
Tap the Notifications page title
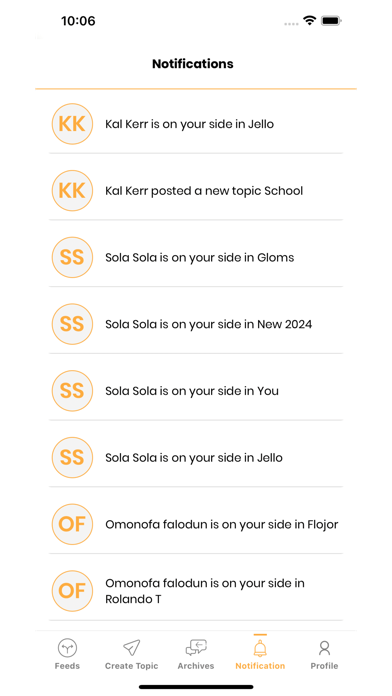coord(193,64)
